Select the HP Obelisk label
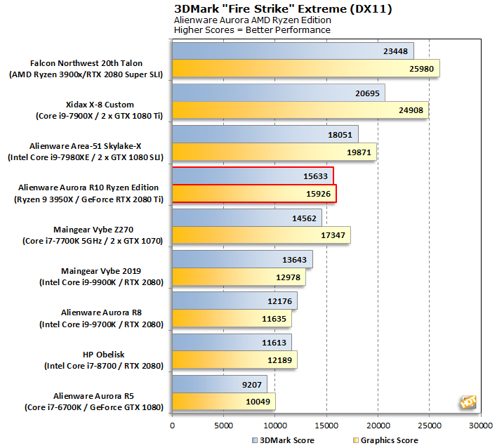Screen dimensions: 497x448 pyautogui.click(x=104, y=355)
